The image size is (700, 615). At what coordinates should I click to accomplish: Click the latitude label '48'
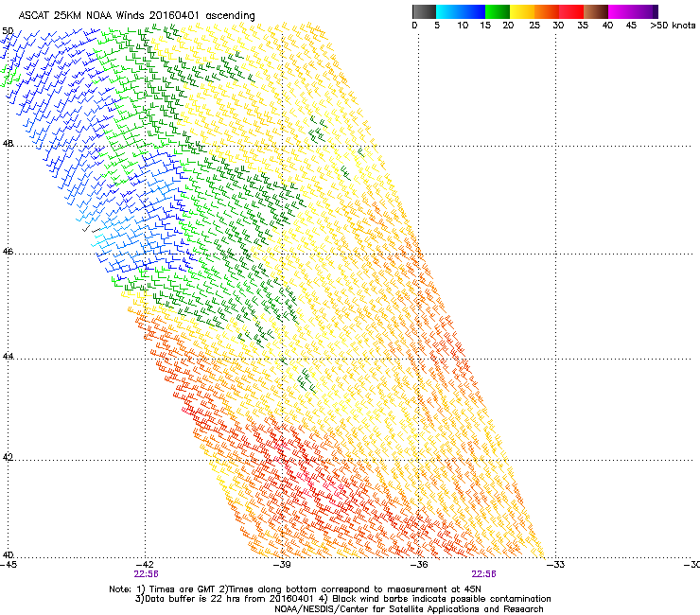[x=8, y=144]
